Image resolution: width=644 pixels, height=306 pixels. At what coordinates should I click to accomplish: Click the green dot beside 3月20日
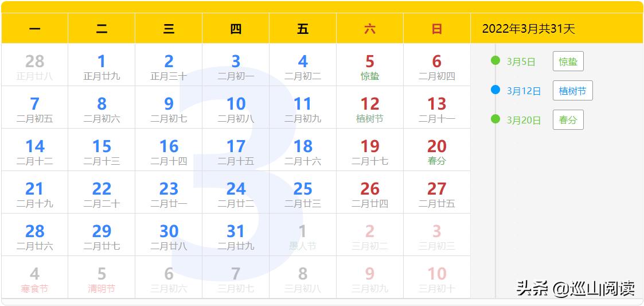(495, 119)
